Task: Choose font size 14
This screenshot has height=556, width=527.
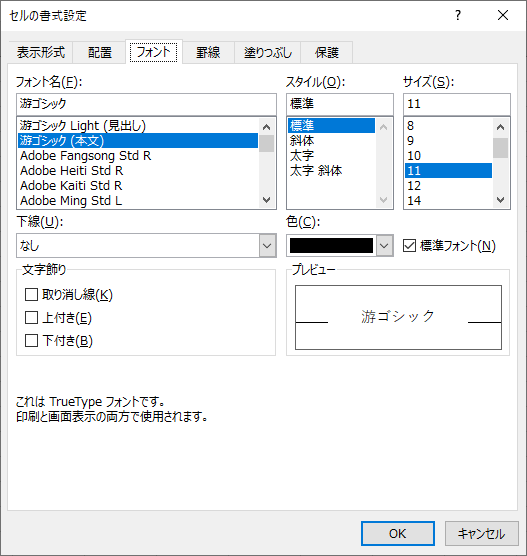Action: 448,200
